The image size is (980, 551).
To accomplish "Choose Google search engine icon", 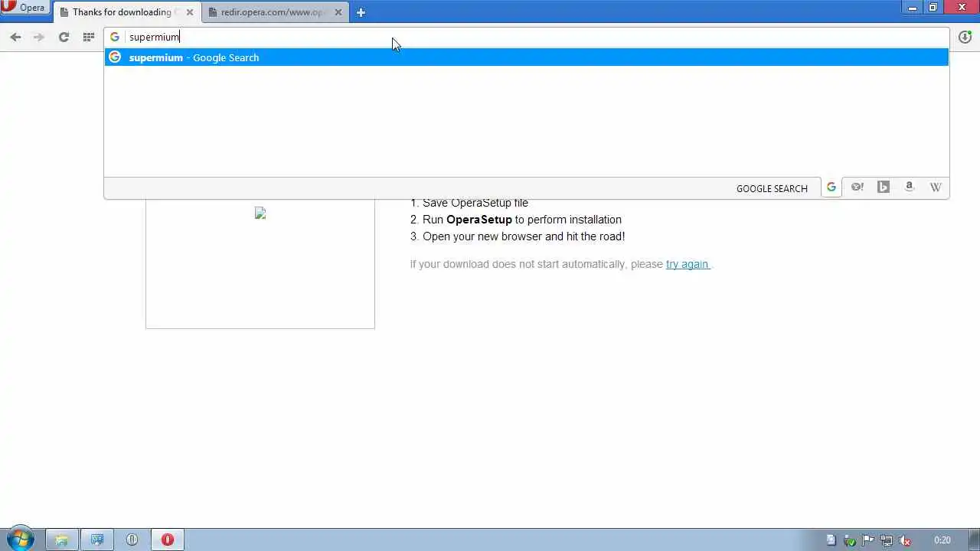I will [x=831, y=187].
